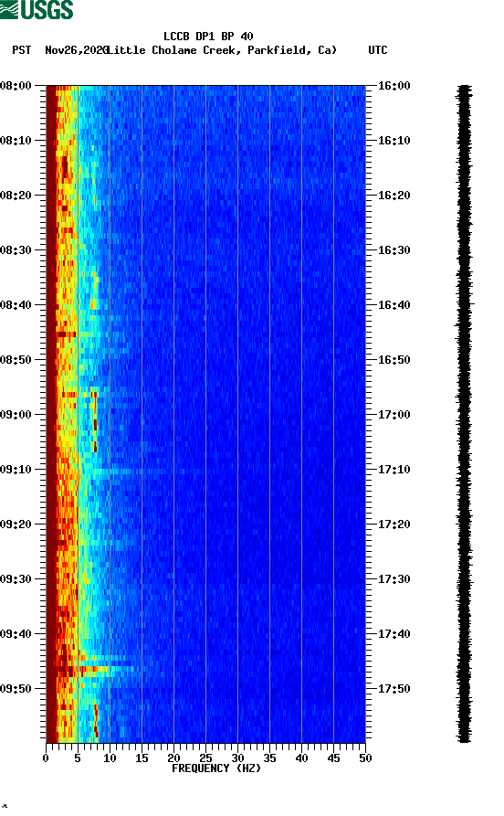Click the 17:00 UTC time label
The image size is (504, 816).
[x=394, y=415]
